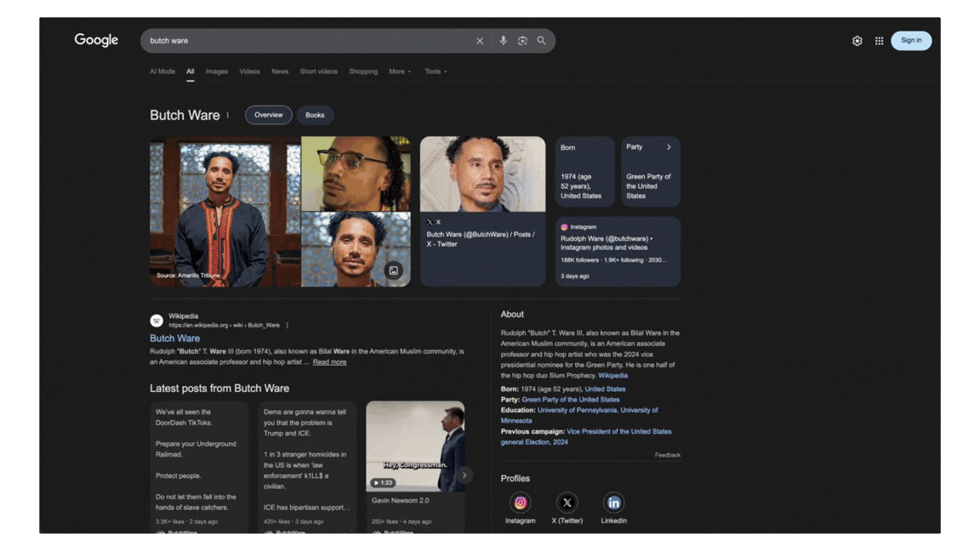
Task: Switch to Short videos tab
Action: pyautogui.click(x=318, y=71)
